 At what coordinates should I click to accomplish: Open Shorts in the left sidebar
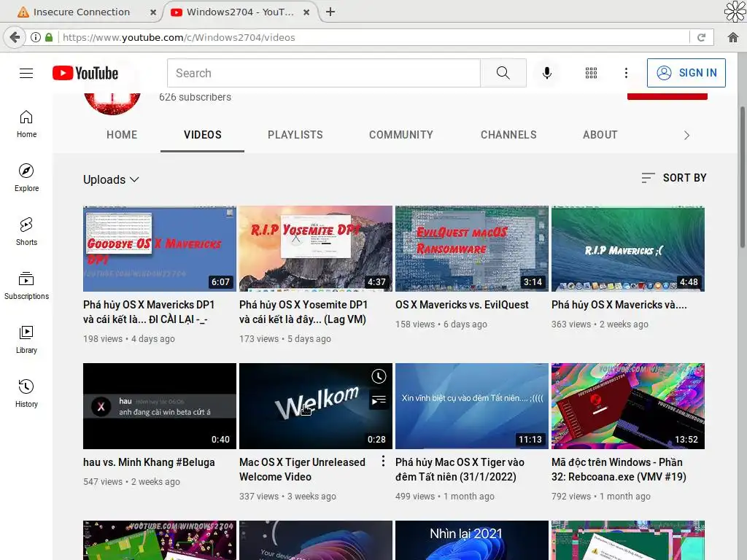26,231
